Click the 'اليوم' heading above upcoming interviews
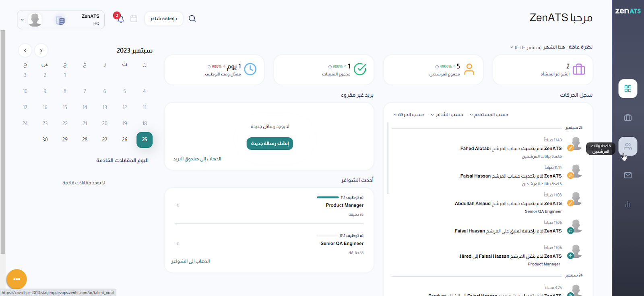This screenshot has height=296, width=644. [x=143, y=160]
